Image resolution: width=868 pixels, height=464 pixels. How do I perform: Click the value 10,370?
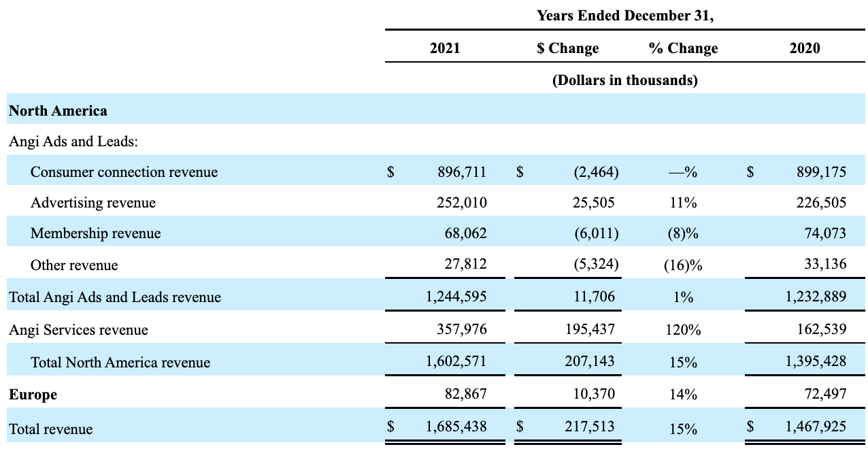click(592, 394)
